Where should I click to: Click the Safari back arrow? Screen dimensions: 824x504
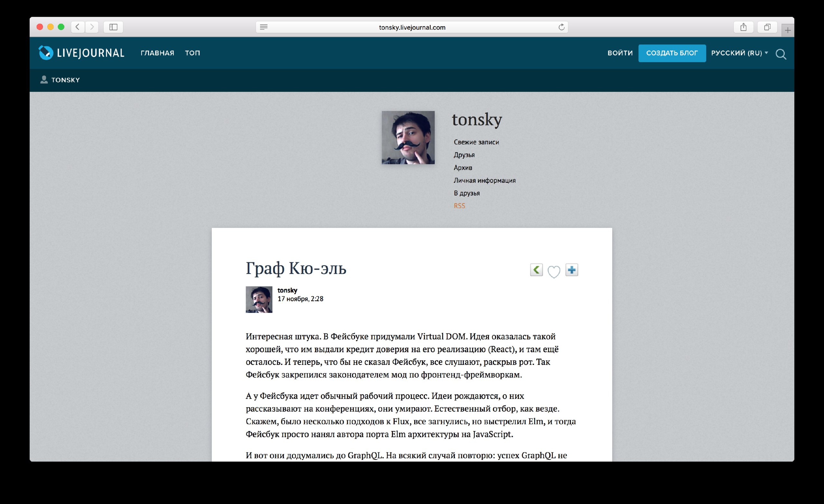(x=78, y=27)
